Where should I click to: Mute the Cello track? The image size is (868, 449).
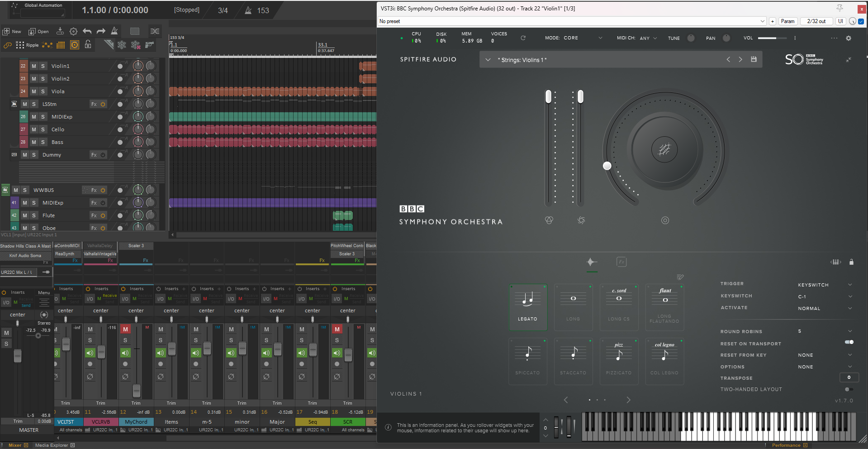click(x=34, y=129)
